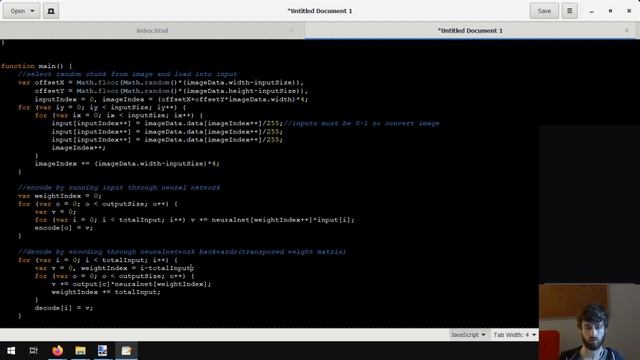Focus the text editor taskbar icon

[126, 351]
